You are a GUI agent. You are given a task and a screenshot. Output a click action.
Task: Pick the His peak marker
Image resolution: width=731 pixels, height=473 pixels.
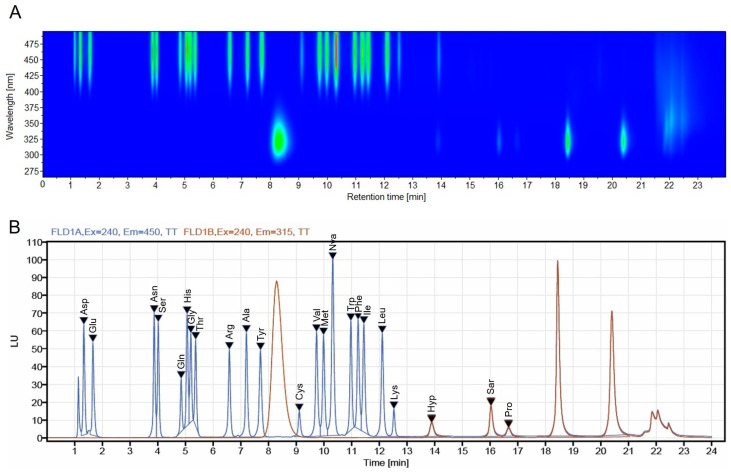pos(187,309)
